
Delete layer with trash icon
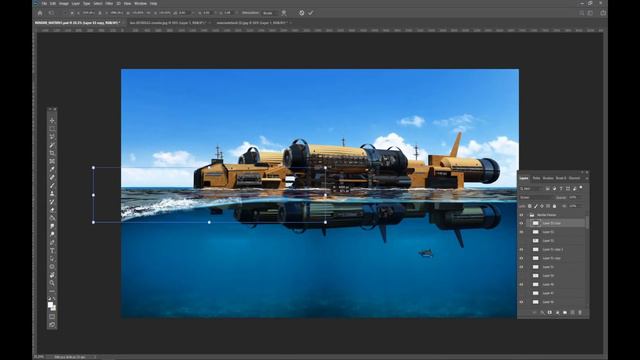[580, 312]
